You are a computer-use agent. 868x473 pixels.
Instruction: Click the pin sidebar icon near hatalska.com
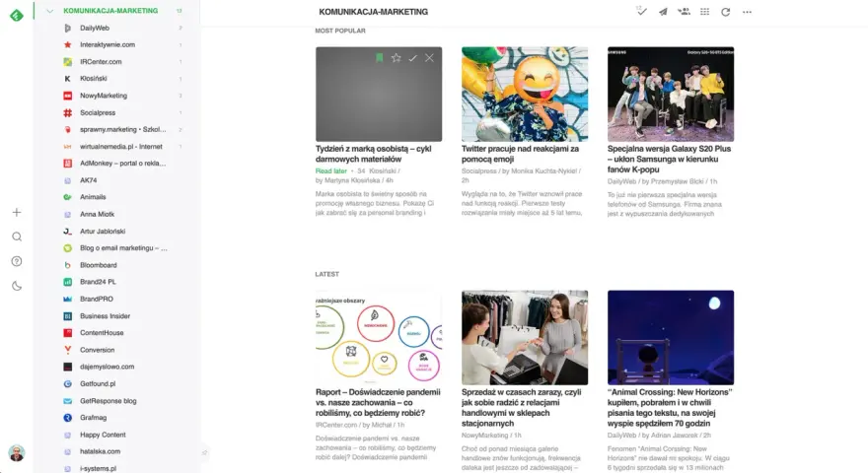pyautogui.click(x=204, y=452)
